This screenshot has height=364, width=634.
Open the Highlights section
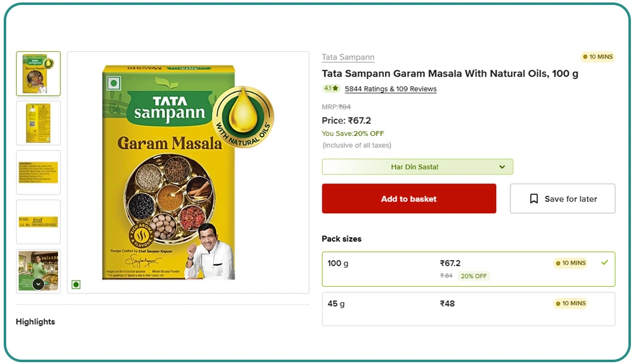(x=35, y=321)
